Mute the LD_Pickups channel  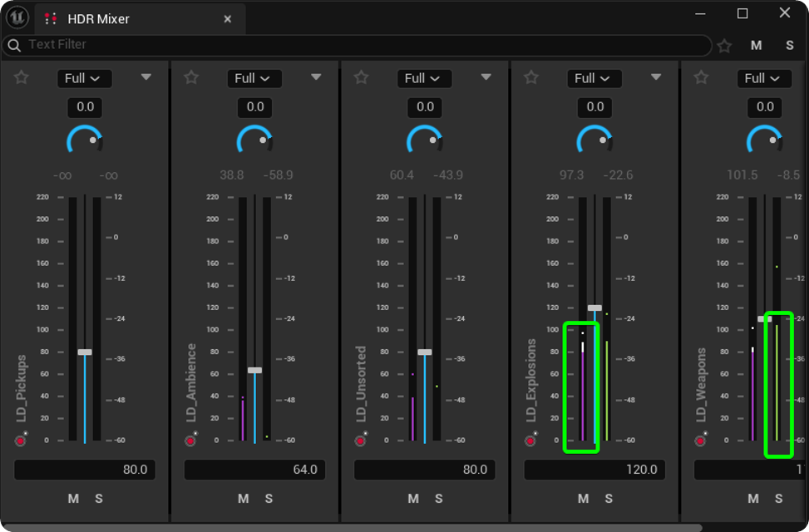pyautogui.click(x=73, y=499)
